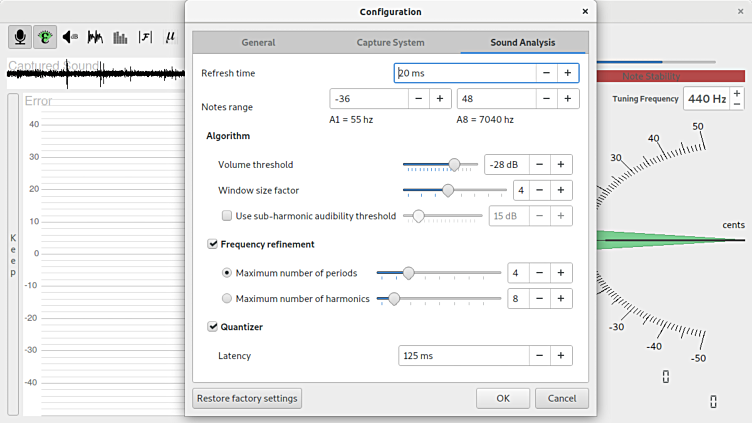This screenshot has width=752, height=423.
Task: Increase Window size factor with plus
Action: [x=561, y=190]
